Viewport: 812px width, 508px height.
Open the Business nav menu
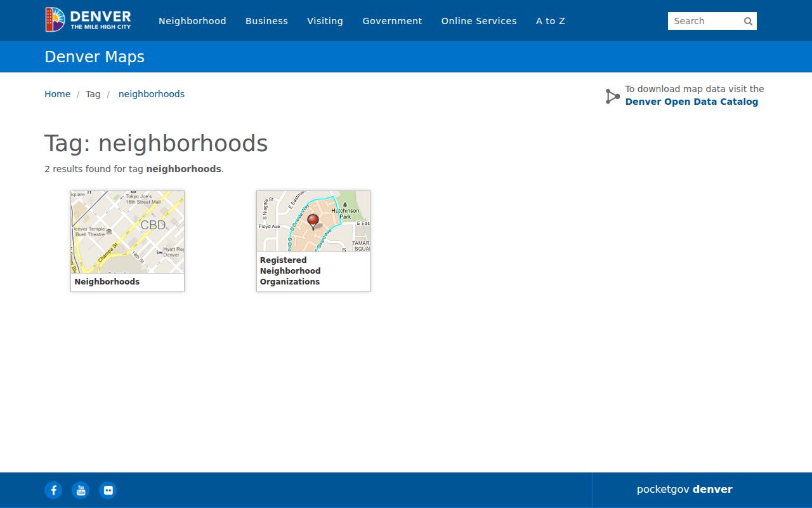266,21
